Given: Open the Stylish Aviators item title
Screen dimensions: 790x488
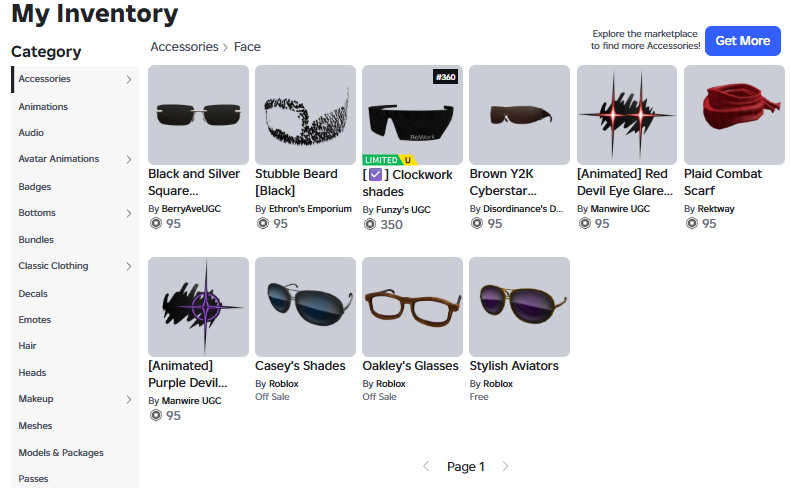Looking at the screenshot, I should (514, 366).
